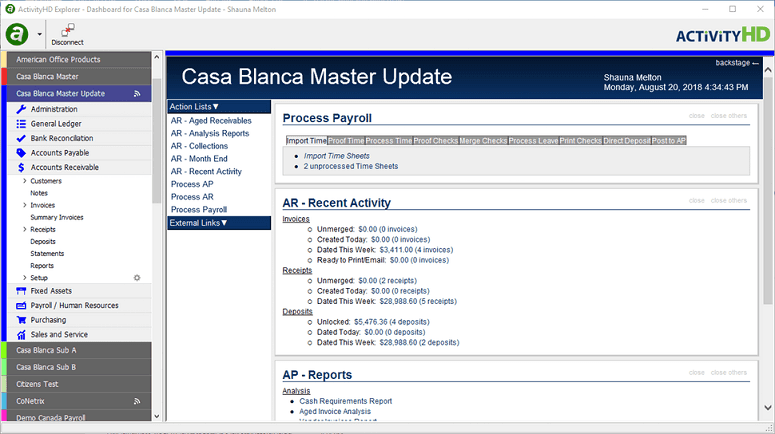Click feed icon beside CoNetrix

click(137, 401)
